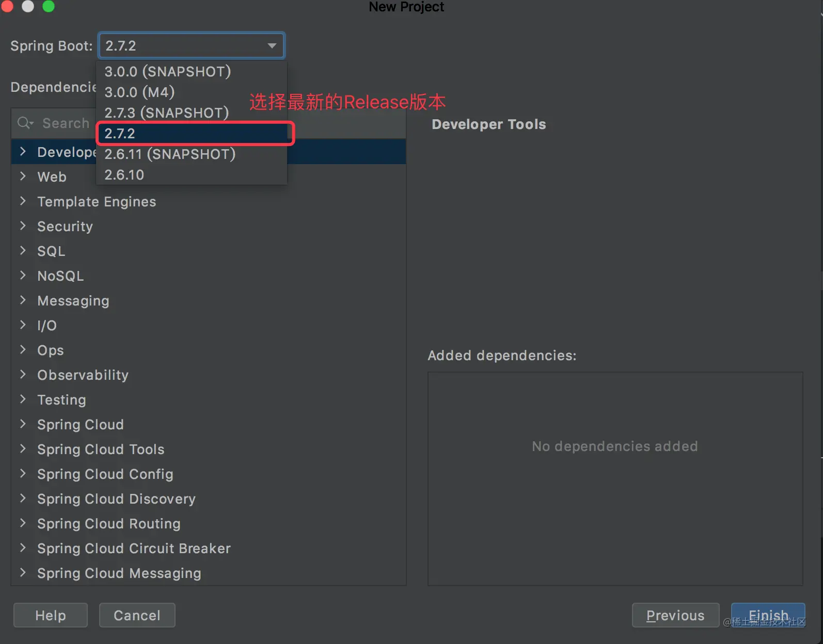This screenshot has height=644, width=823.
Task: Expand the Spring Cloud Discovery group
Action: point(23,498)
